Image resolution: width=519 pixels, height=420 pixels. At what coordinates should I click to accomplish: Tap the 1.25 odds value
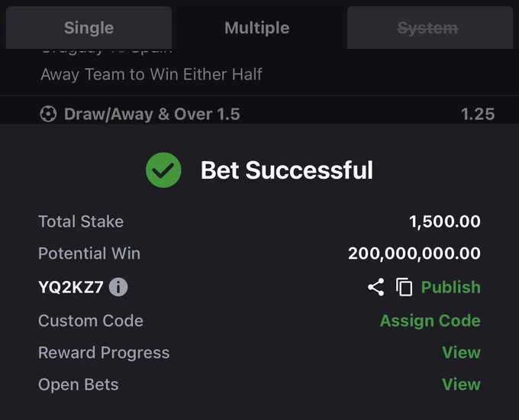tap(478, 115)
